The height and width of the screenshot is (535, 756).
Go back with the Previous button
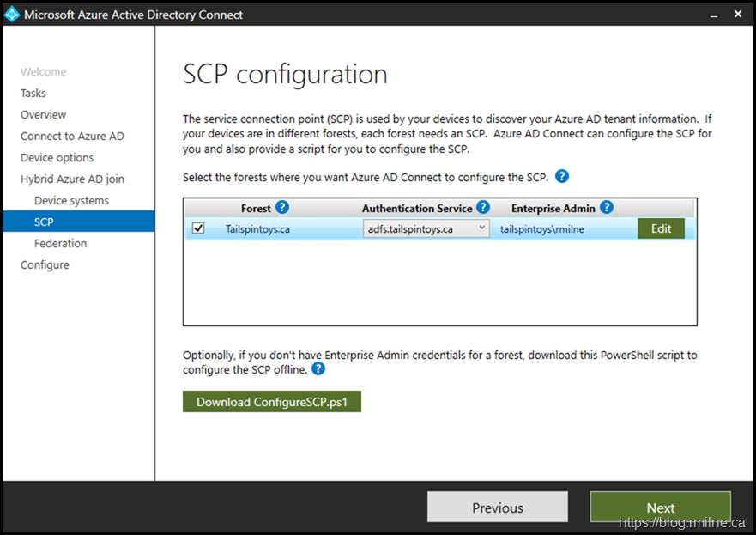(x=497, y=508)
